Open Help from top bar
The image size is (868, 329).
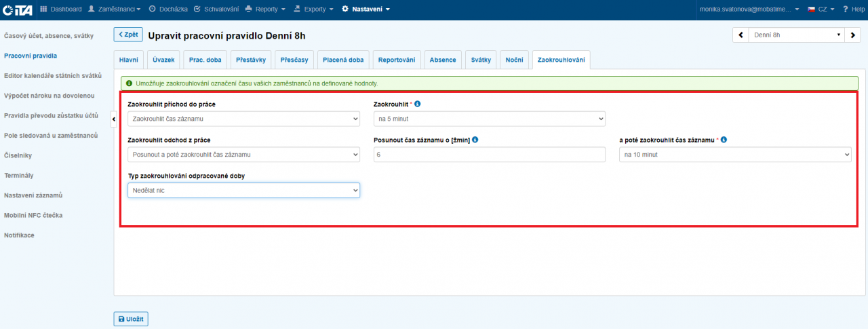tap(854, 9)
